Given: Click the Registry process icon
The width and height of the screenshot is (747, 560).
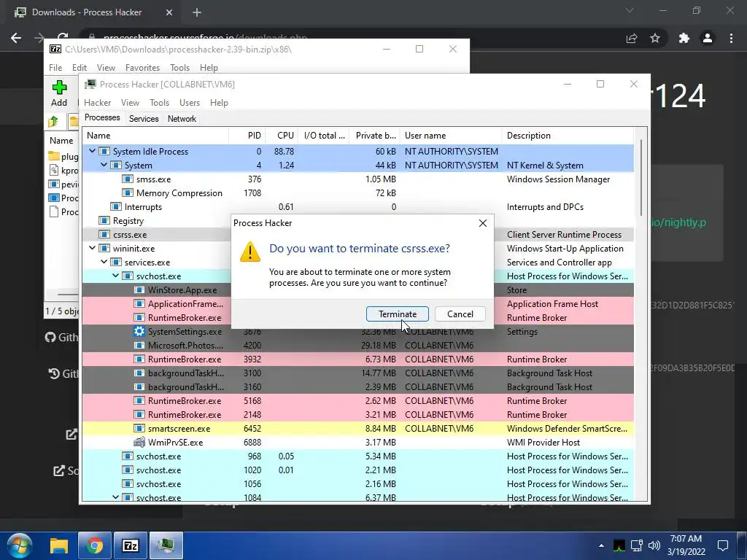Looking at the screenshot, I should [x=104, y=220].
